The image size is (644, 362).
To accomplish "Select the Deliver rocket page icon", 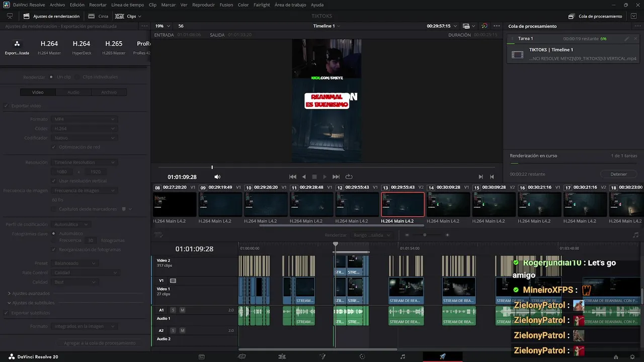I will [x=442, y=356].
